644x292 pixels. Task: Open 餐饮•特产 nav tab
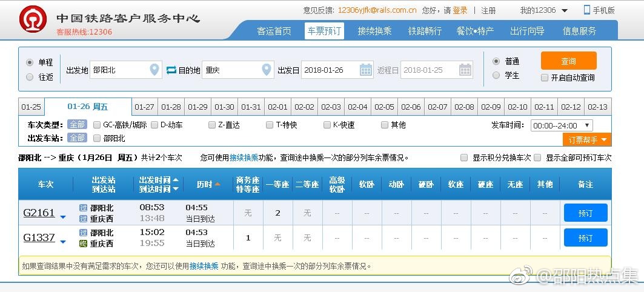click(x=475, y=31)
